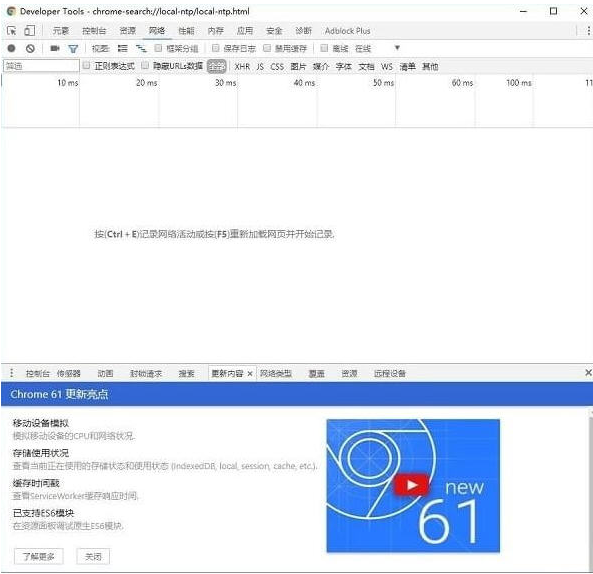593x574 pixels.
Task: Enable the 框架分组 checkbox
Action: (x=158, y=48)
